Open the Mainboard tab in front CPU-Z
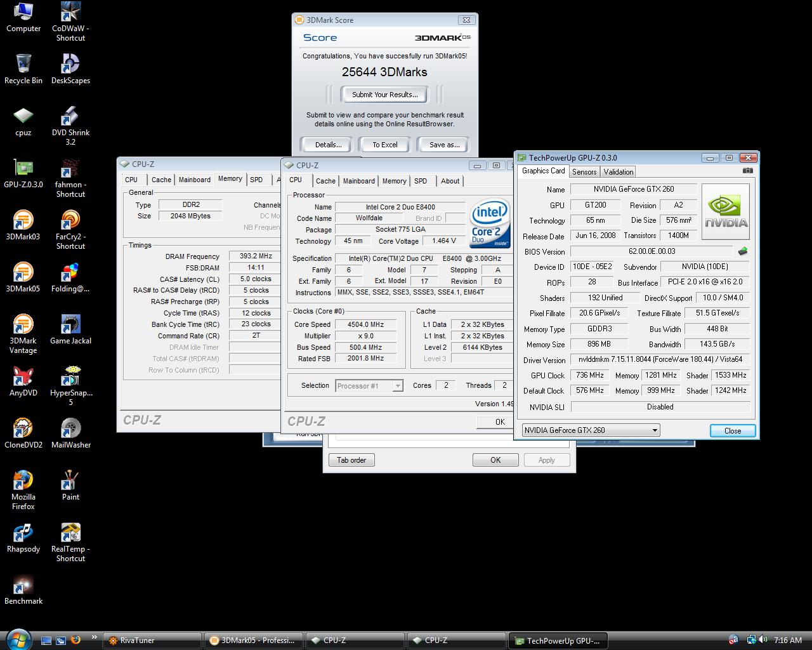812x650 pixels. pyautogui.click(x=359, y=181)
